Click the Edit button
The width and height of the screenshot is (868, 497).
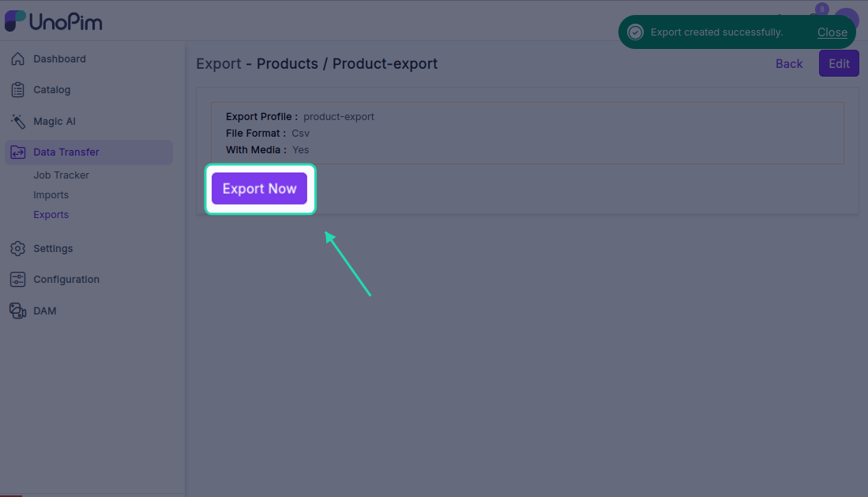pyautogui.click(x=839, y=63)
